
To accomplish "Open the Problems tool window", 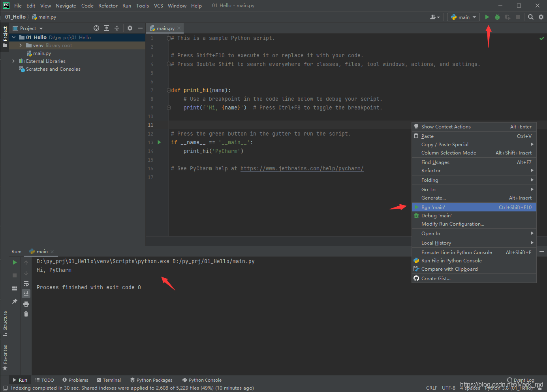I will [75, 380].
